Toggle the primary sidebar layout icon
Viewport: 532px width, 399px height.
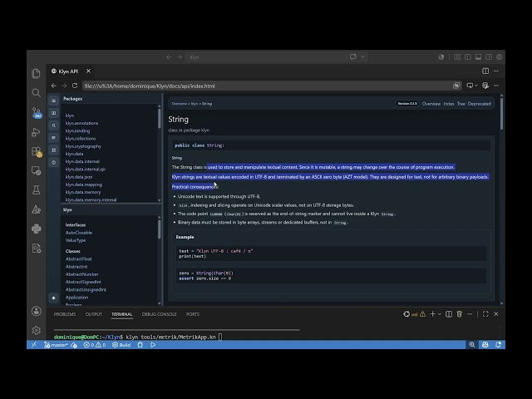click(x=467, y=57)
